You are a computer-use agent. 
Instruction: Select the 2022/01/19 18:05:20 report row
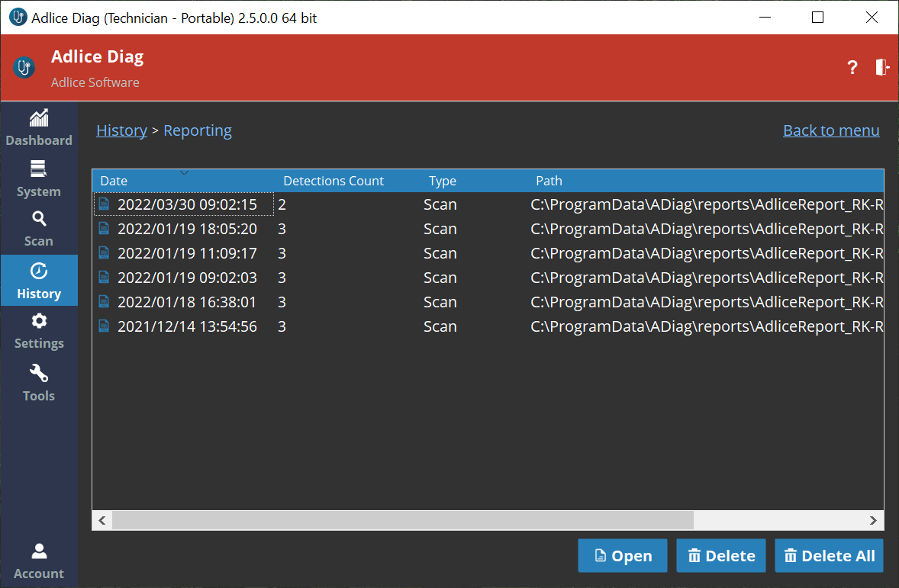187,229
